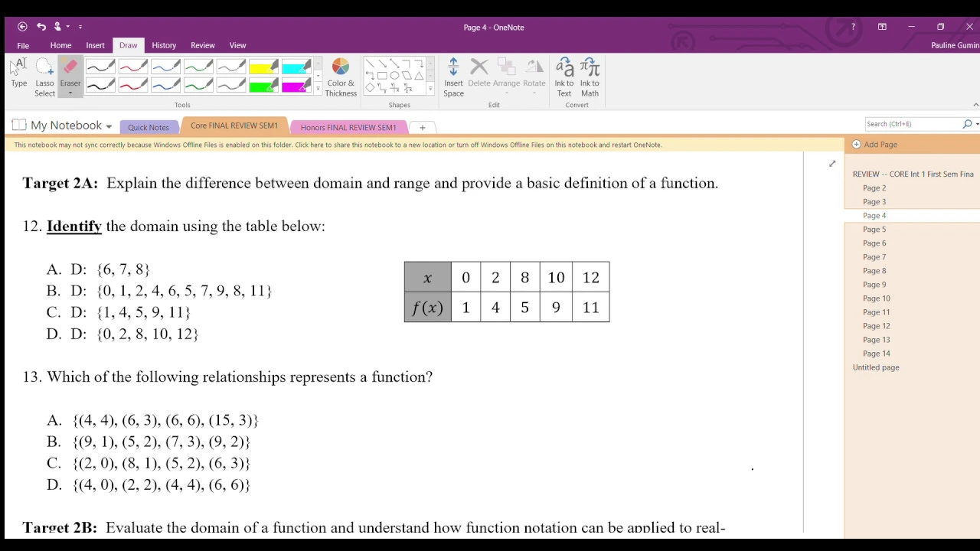Viewport: 980px width, 551px height.
Task: Click Pauline Gumin account name
Action: click(x=955, y=45)
